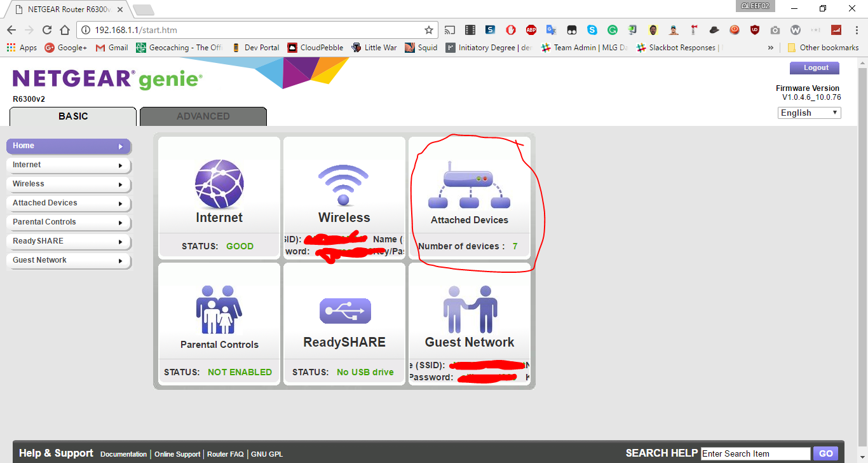Viewport: 868px width, 463px height.
Task: Click the circled Attached Devices tile
Action: [470, 191]
